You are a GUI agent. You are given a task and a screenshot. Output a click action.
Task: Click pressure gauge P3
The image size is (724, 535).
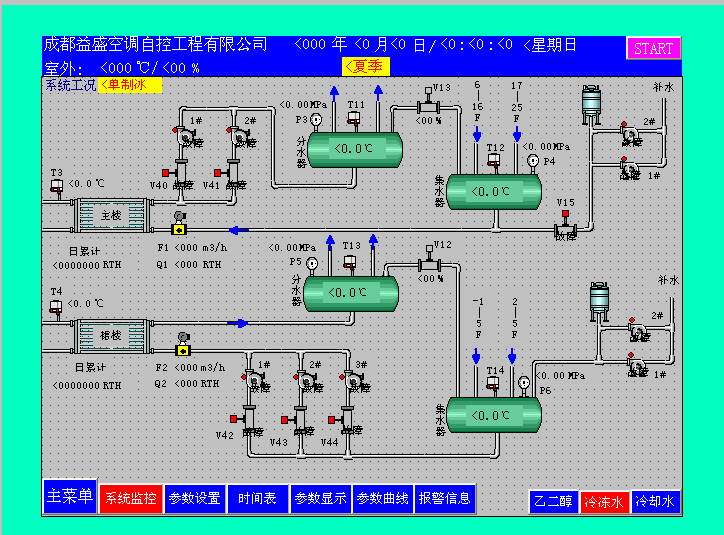coord(316,121)
